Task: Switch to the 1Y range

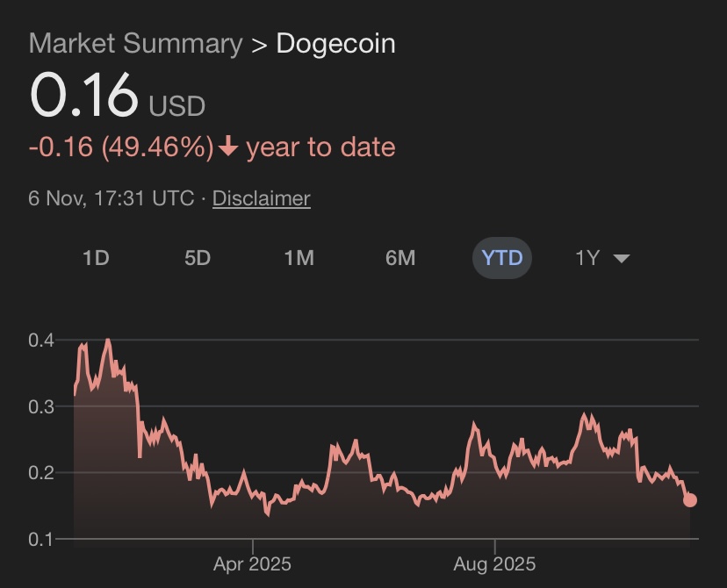Action: pos(587,258)
